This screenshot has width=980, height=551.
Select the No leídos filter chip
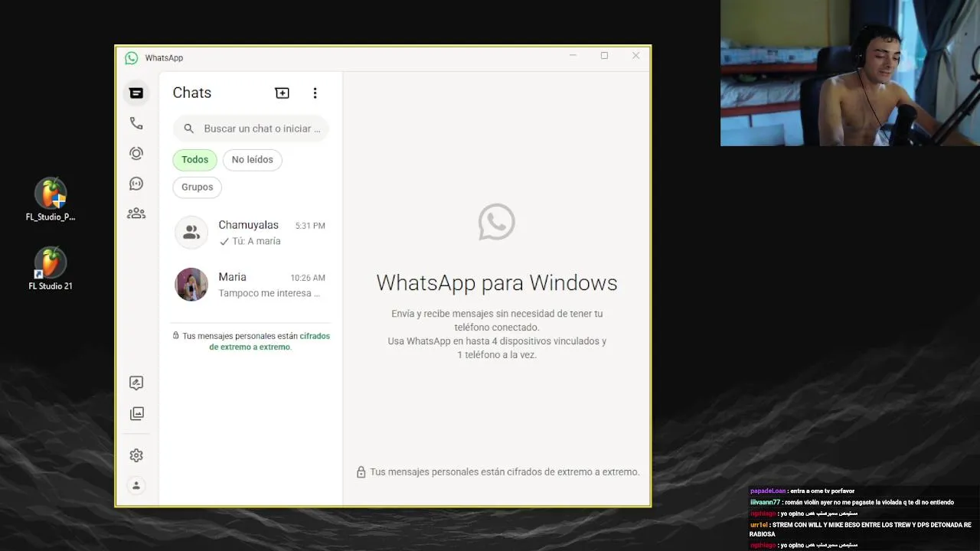point(252,159)
